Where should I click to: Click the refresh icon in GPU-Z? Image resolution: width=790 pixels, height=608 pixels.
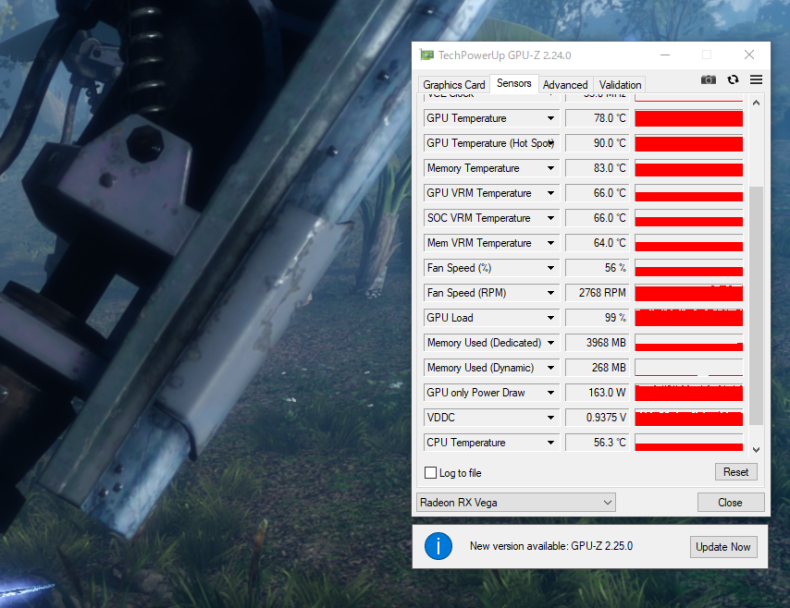(733, 80)
